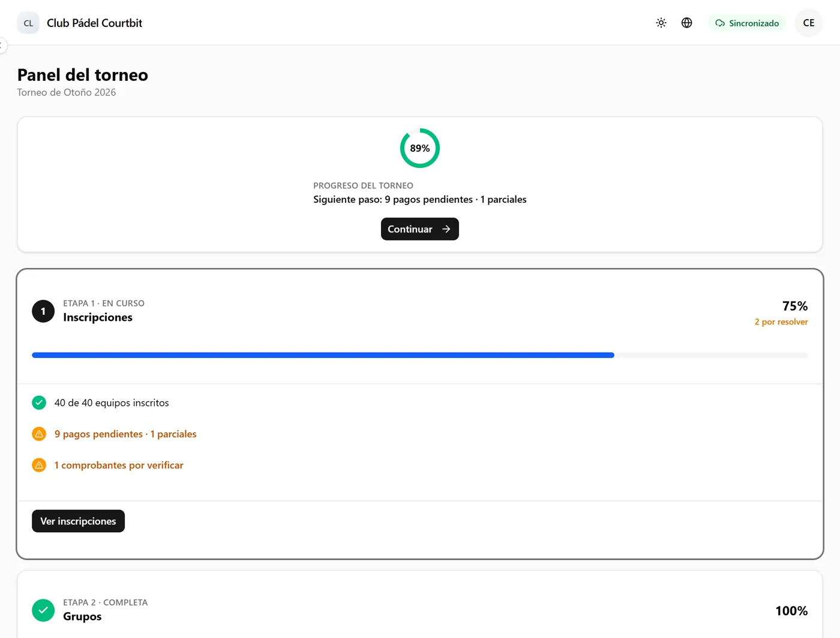840x638 pixels.
Task: Click warning icon beside comprobantes por verificar
Action: tap(39, 465)
